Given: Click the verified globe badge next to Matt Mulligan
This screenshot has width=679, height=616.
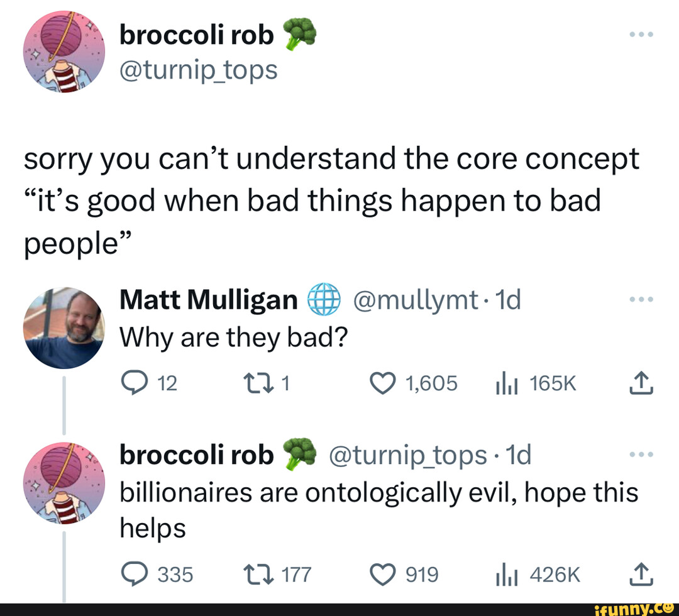Looking at the screenshot, I should coord(325,300).
